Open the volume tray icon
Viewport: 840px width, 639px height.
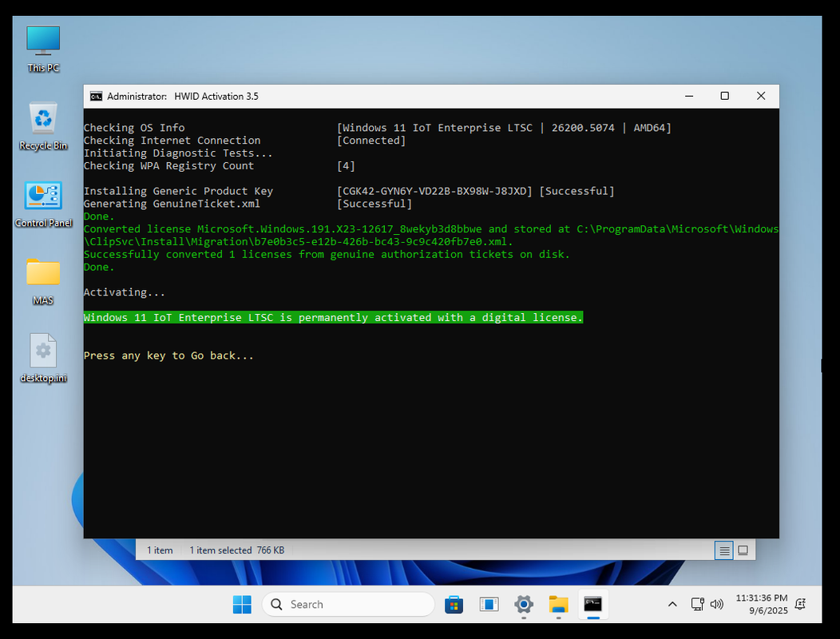point(717,604)
